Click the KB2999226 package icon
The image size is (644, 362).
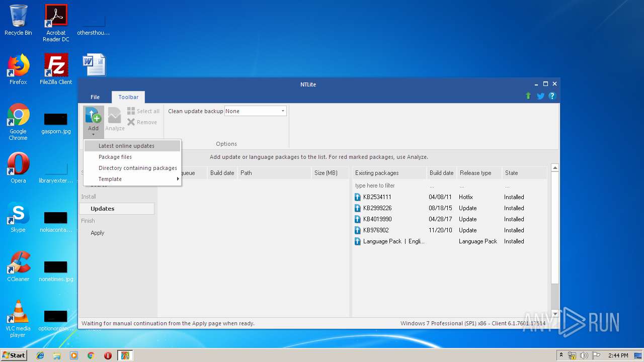coord(358,208)
